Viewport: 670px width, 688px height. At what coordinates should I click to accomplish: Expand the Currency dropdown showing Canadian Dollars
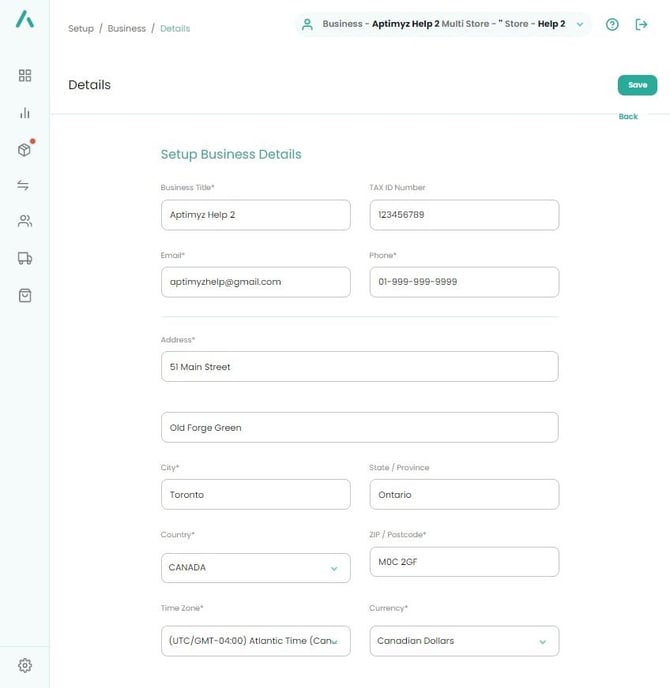[x=464, y=641]
